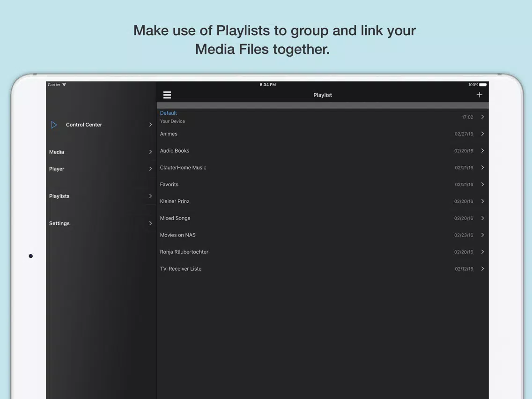The width and height of the screenshot is (532, 399).
Task: Open the Playlists menu entry
Action: (101, 196)
